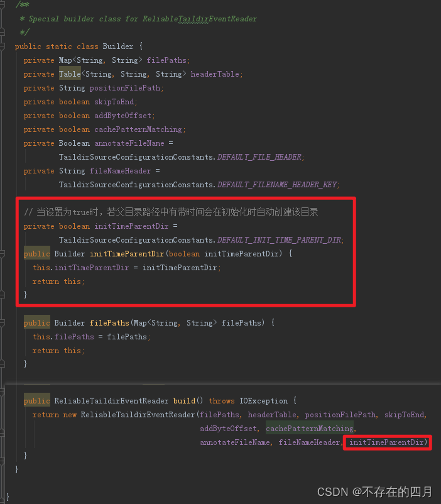Image resolution: width=441 pixels, height=504 pixels.
Task: Click 'new' keyword in the return statement
Action: click(70, 415)
